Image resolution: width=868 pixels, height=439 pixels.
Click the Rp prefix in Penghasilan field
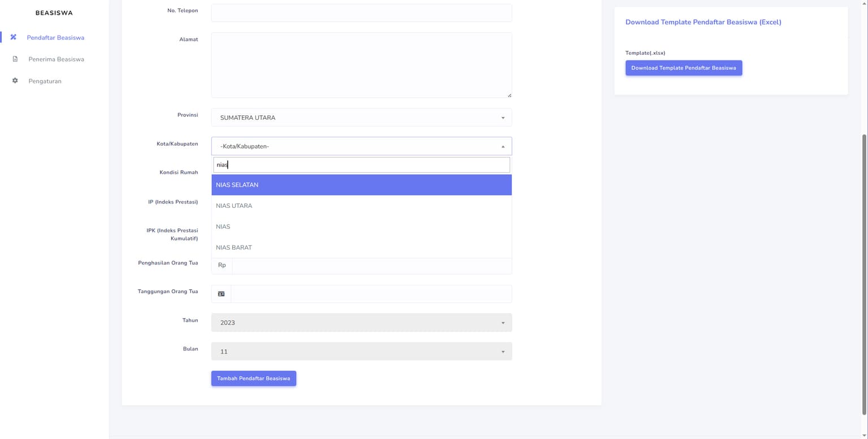[222, 265]
